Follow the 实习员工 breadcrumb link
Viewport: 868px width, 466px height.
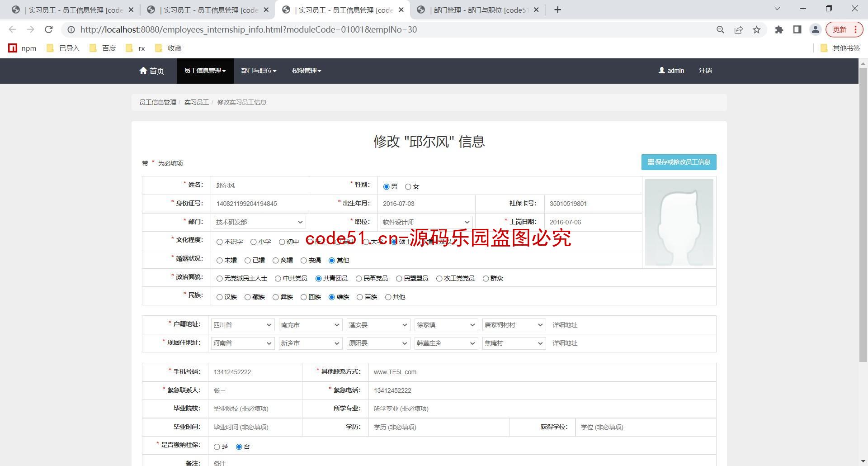(197, 102)
